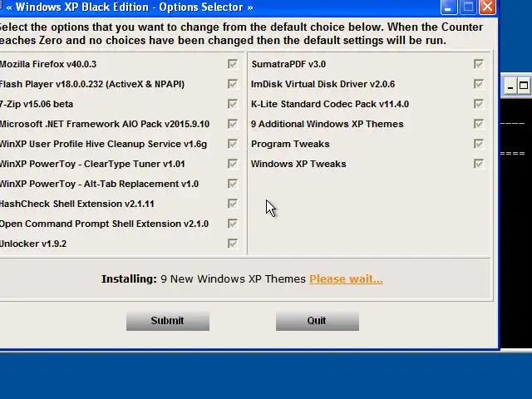The image size is (532, 399).
Task: Toggle the 7-Zip v15.06 beta checkbox
Action: click(233, 104)
